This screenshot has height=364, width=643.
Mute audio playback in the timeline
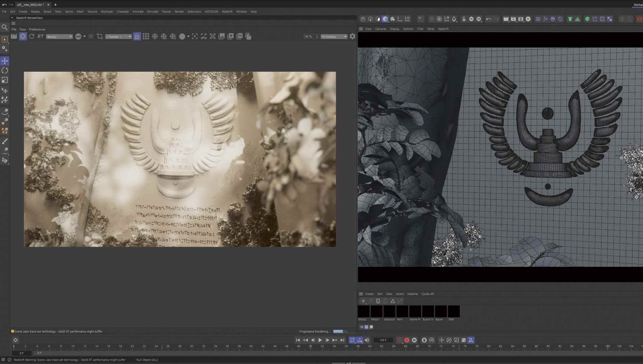coord(367,340)
